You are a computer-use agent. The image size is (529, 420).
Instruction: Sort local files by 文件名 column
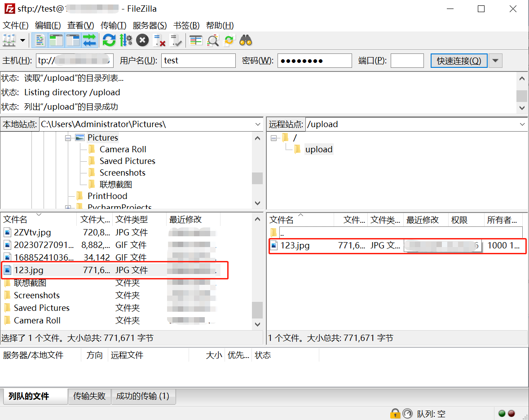pos(39,219)
